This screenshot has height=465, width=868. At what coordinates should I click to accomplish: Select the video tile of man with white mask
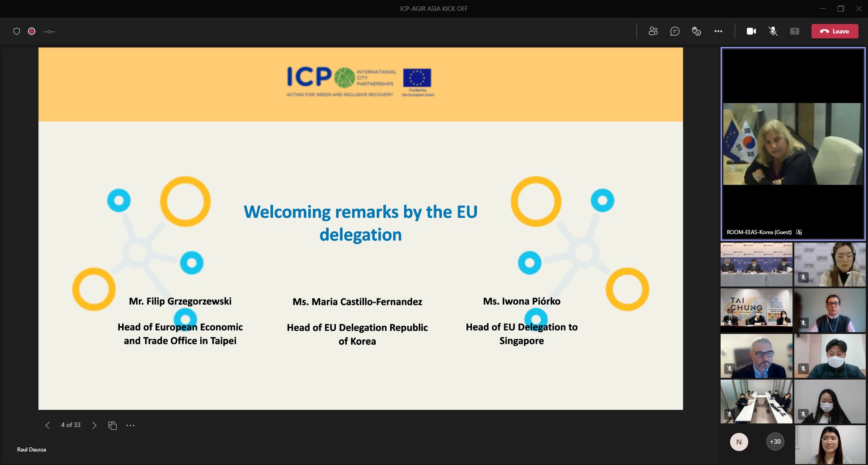point(830,356)
